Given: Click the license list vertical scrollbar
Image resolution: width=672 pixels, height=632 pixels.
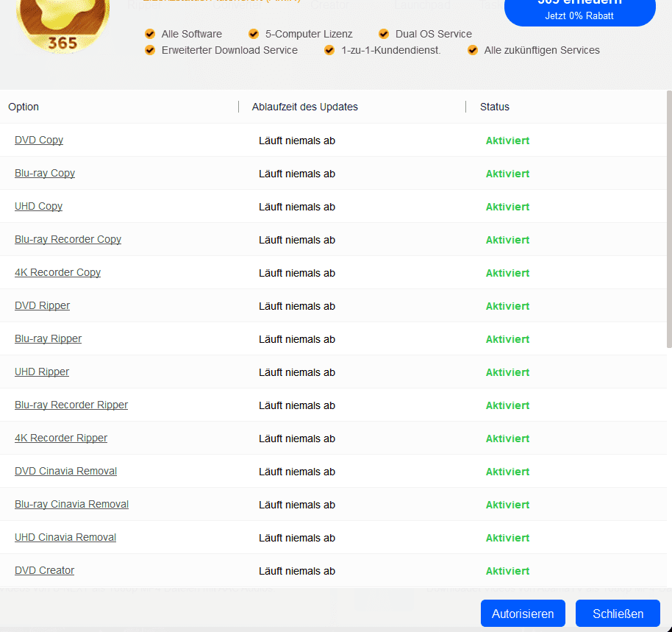Looking at the screenshot, I should [669, 219].
